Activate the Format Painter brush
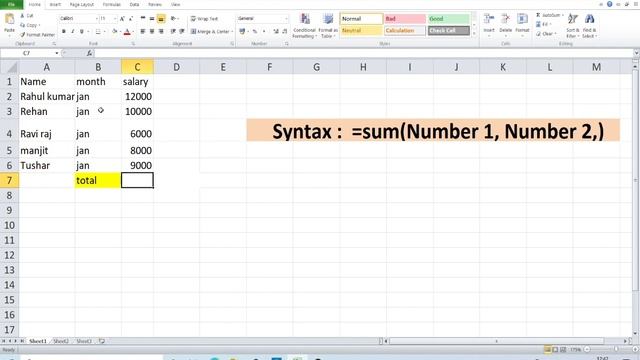This screenshot has width=640, height=360. 37,35
